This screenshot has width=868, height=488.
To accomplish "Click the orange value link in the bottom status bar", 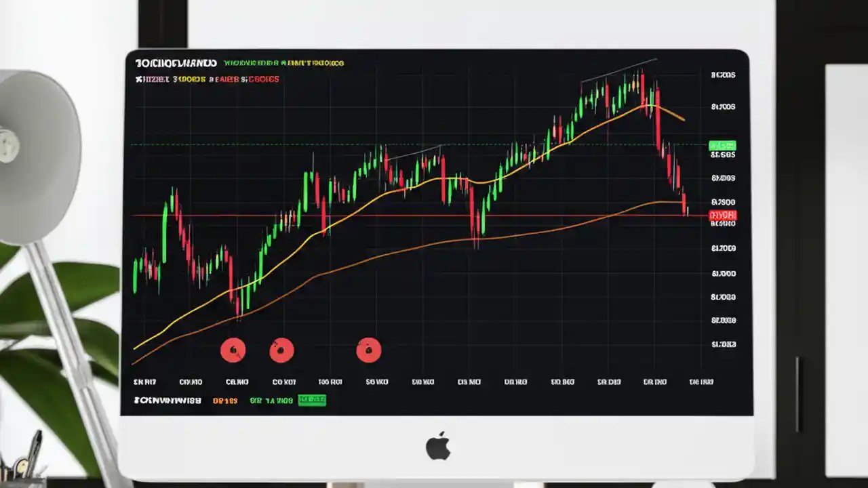I will click(x=224, y=400).
